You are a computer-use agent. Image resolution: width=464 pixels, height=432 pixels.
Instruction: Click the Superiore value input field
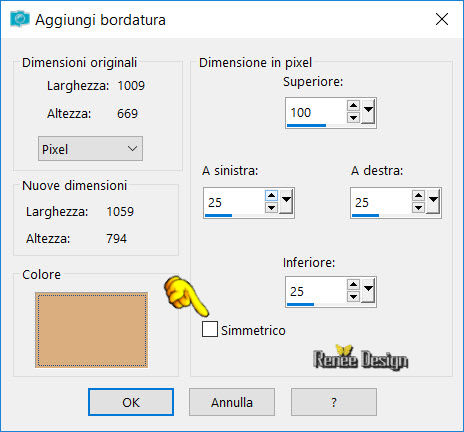[316, 112]
